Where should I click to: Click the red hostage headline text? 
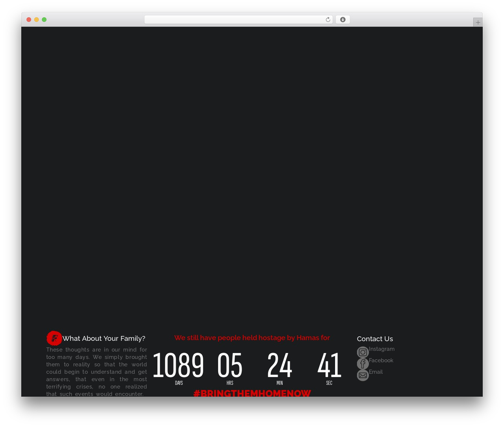pyautogui.click(x=252, y=338)
